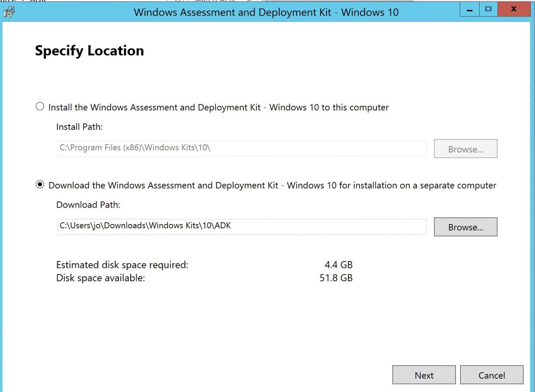The width and height of the screenshot is (535, 392).
Task: Click Browse beside Download Path
Action: [465, 227]
